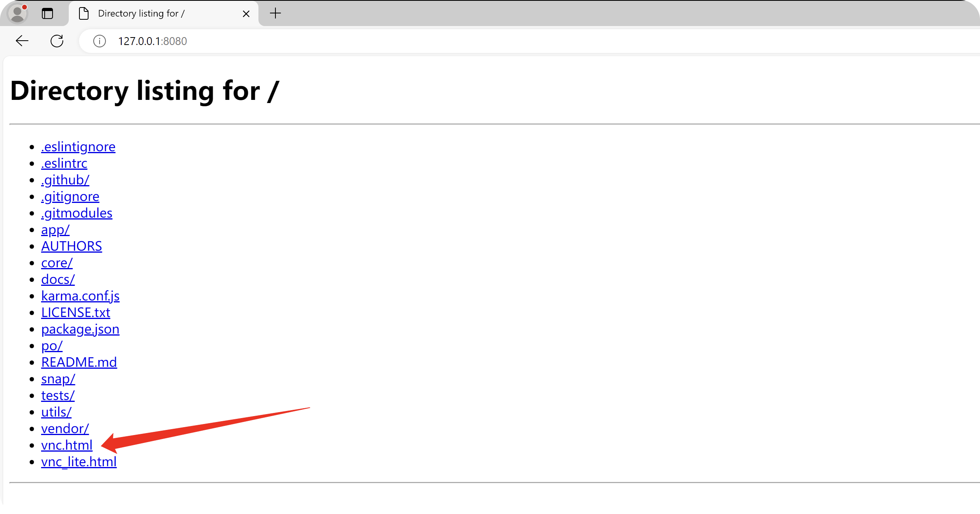Toggle the tab actions sidebar icon
The width and height of the screenshot is (980, 514).
click(x=47, y=13)
